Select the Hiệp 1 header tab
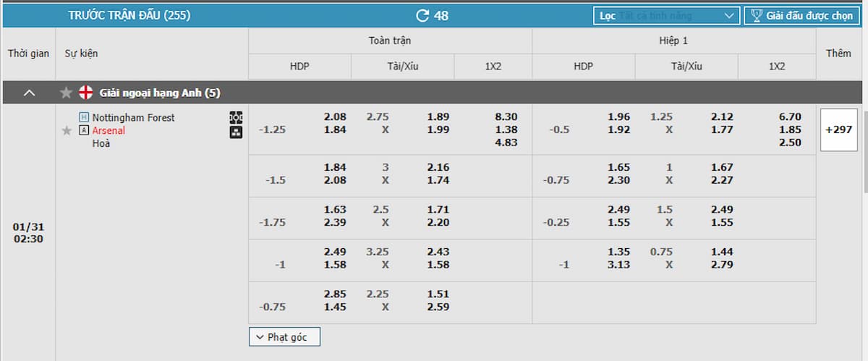The width and height of the screenshot is (868, 361). [x=673, y=41]
